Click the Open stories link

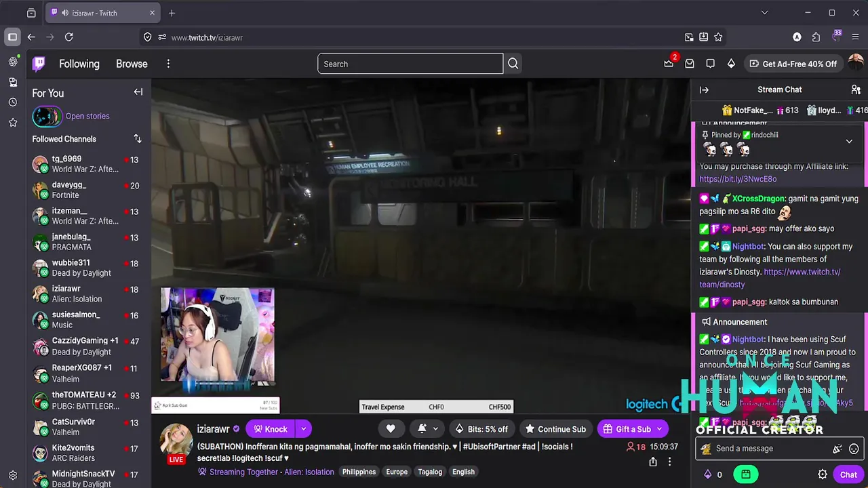coord(87,116)
